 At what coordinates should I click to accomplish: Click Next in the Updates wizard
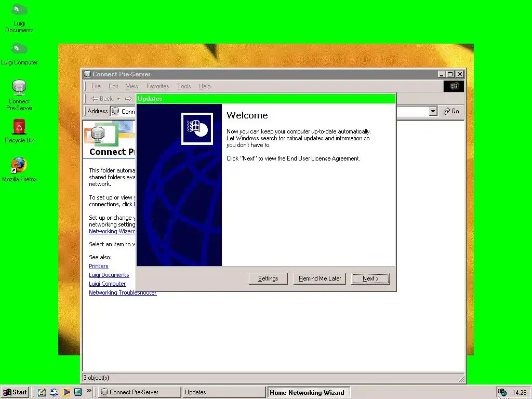click(x=370, y=278)
